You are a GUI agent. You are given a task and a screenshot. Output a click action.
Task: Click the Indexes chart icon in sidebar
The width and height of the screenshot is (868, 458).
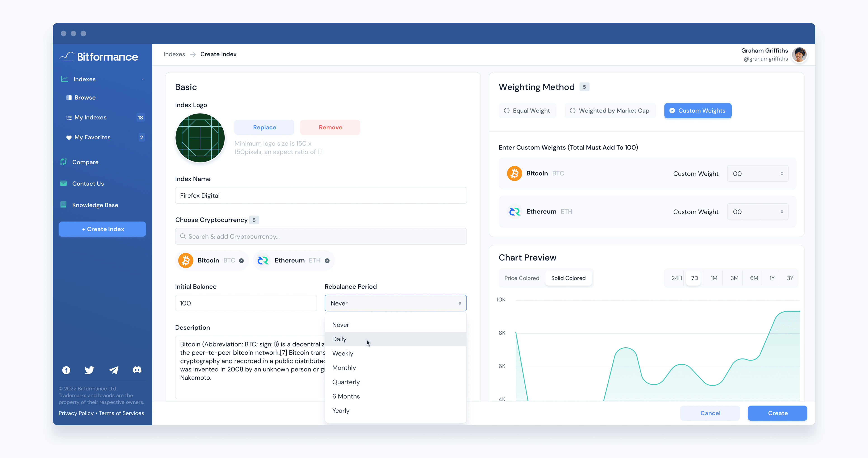[x=64, y=79]
